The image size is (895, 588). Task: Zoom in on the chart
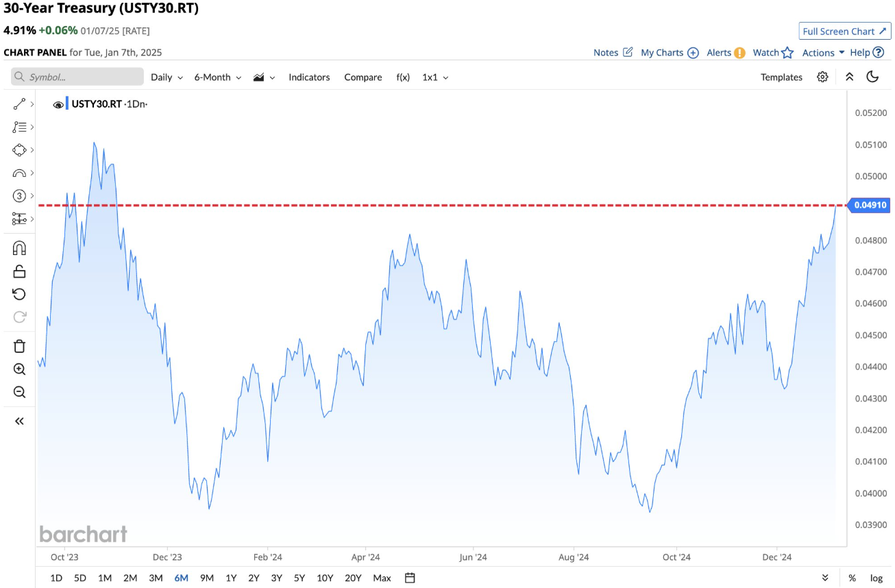[x=19, y=369]
